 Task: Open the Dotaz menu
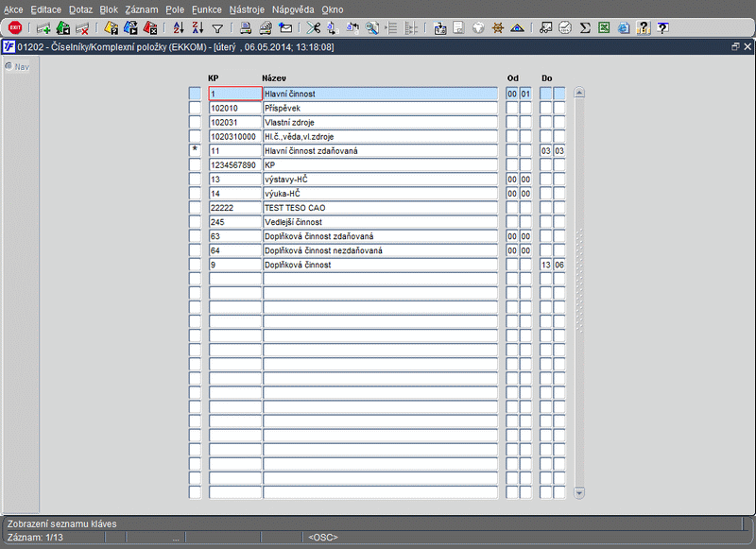pos(80,9)
